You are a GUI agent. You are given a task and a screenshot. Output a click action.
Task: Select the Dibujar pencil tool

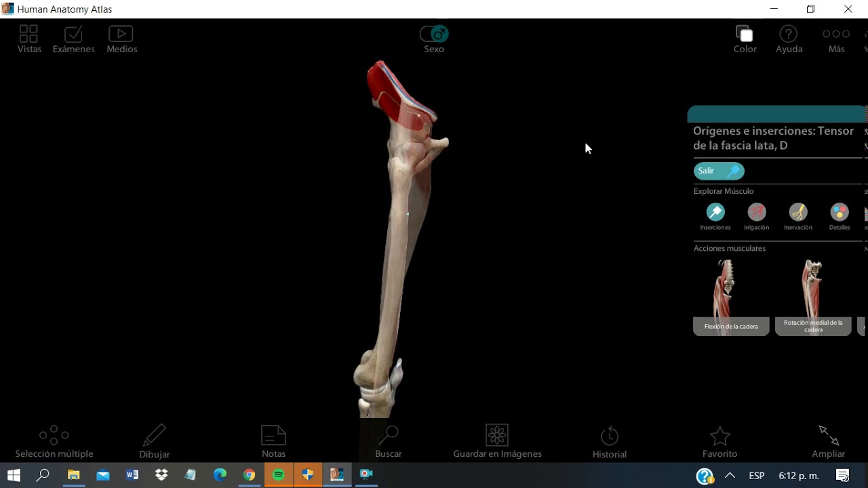click(x=154, y=442)
